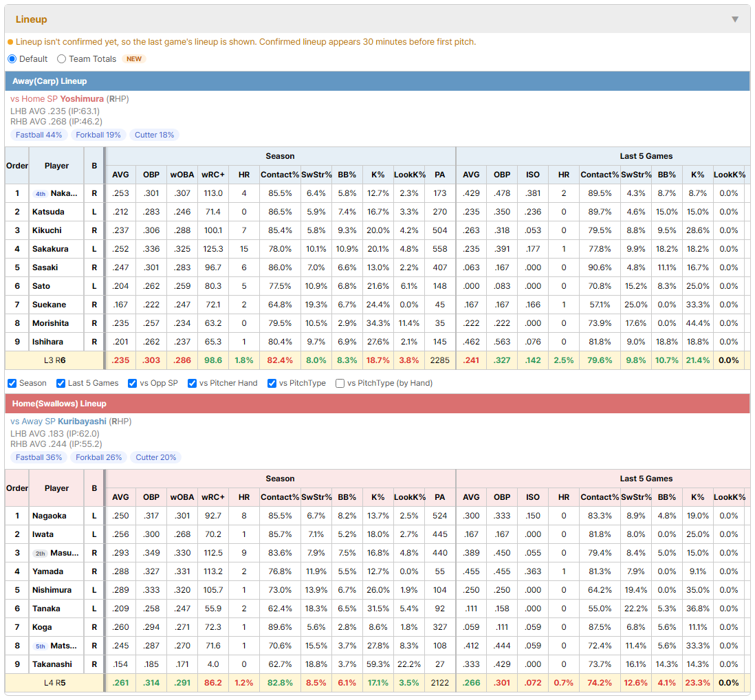Click the Fastball 44% pitch tag
The width and height of the screenshot is (755, 700).
point(39,135)
